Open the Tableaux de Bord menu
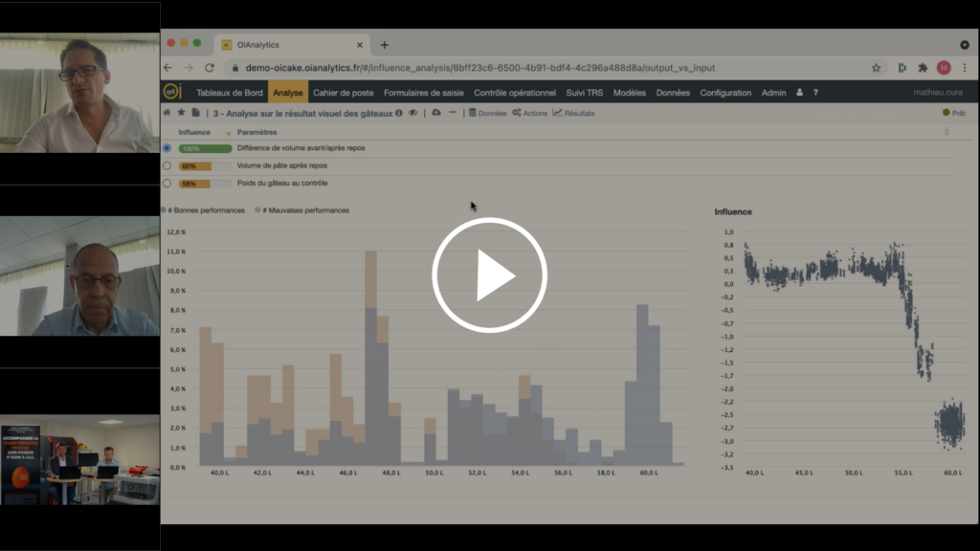 [230, 93]
